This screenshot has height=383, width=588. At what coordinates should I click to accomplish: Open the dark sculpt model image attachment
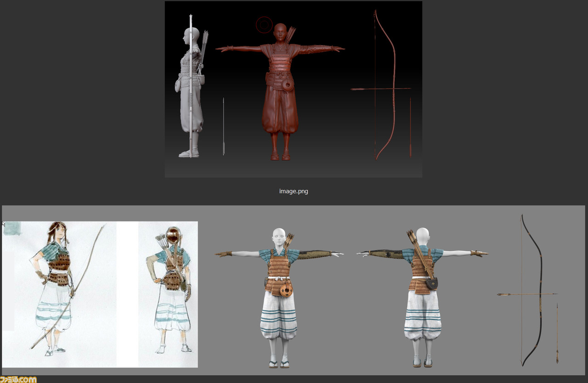(294, 89)
